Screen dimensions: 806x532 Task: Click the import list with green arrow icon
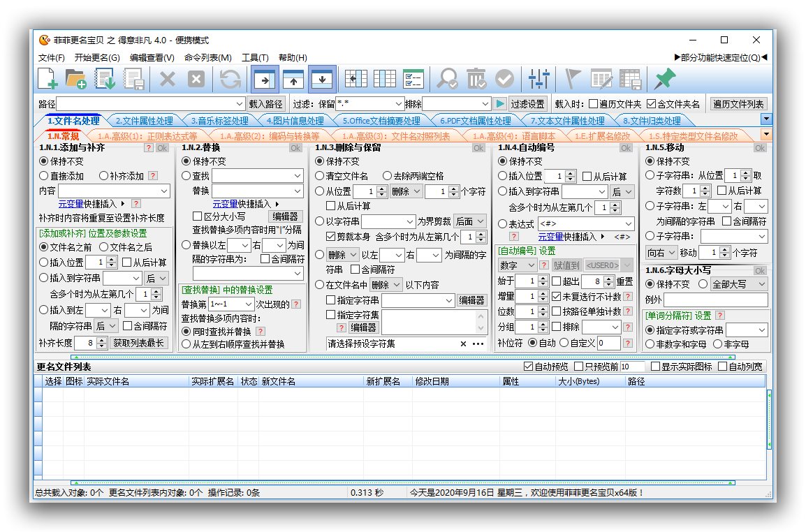tap(105, 79)
